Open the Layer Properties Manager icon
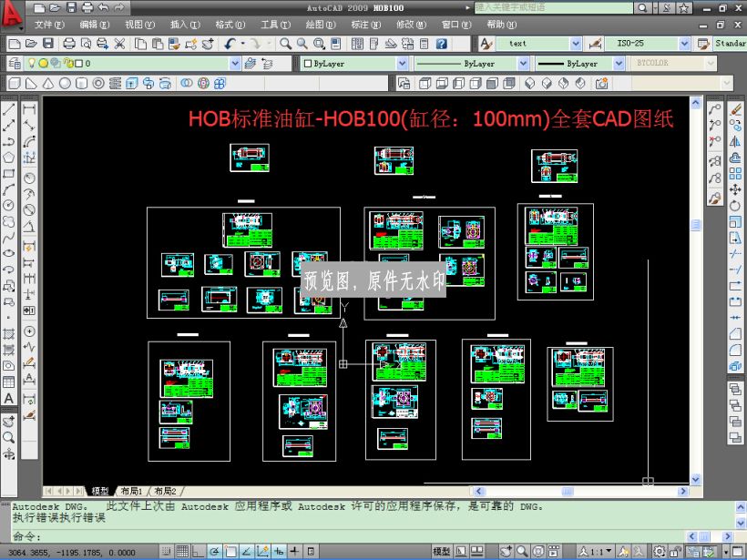Image resolution: width=747 pixels, height=560 pixels. pos(15,64)
